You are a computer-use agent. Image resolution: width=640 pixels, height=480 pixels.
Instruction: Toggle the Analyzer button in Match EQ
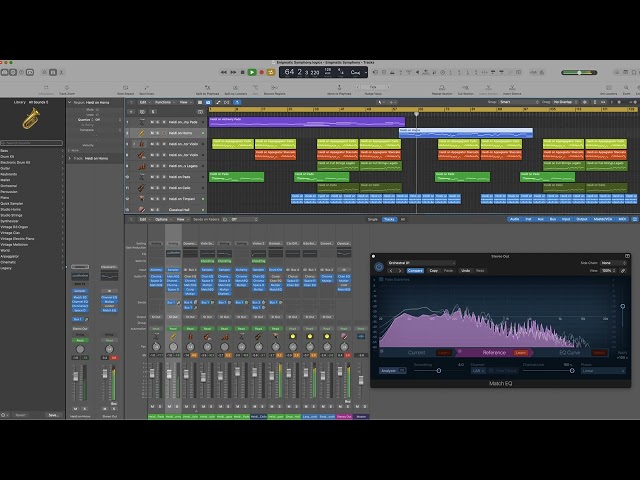pyautogui.click(x=392, y=371)
